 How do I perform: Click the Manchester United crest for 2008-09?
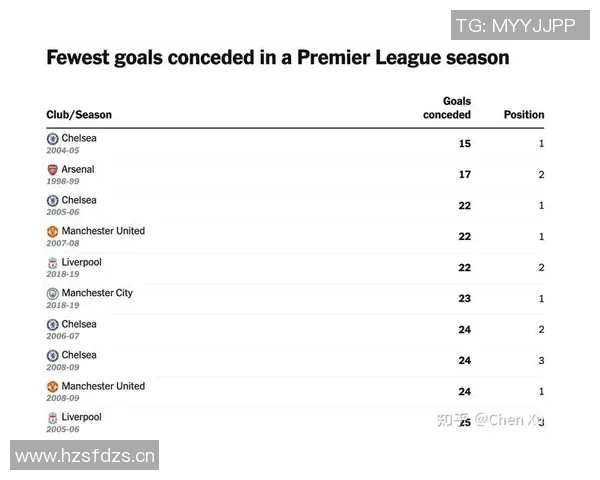click(x=53, y=387)
